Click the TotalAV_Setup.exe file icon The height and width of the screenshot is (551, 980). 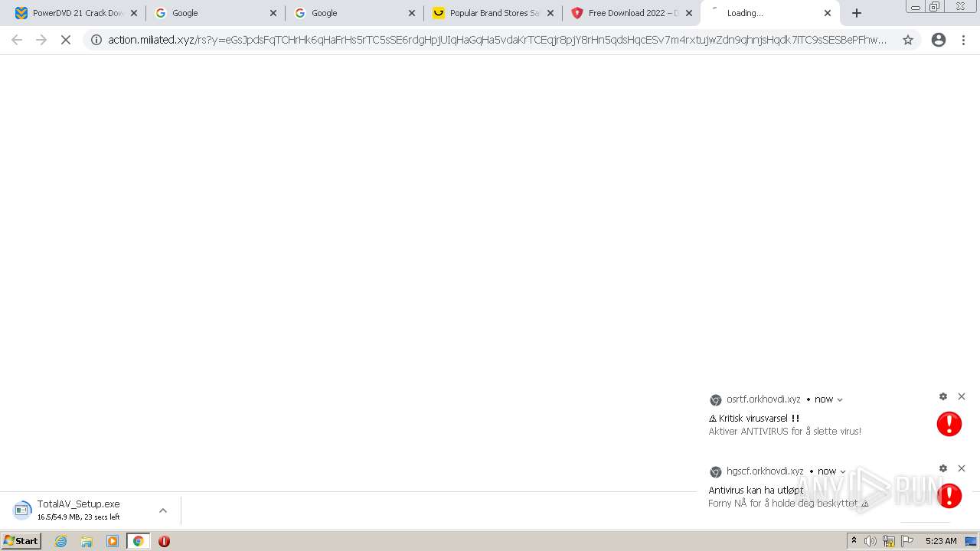(23, 510)
